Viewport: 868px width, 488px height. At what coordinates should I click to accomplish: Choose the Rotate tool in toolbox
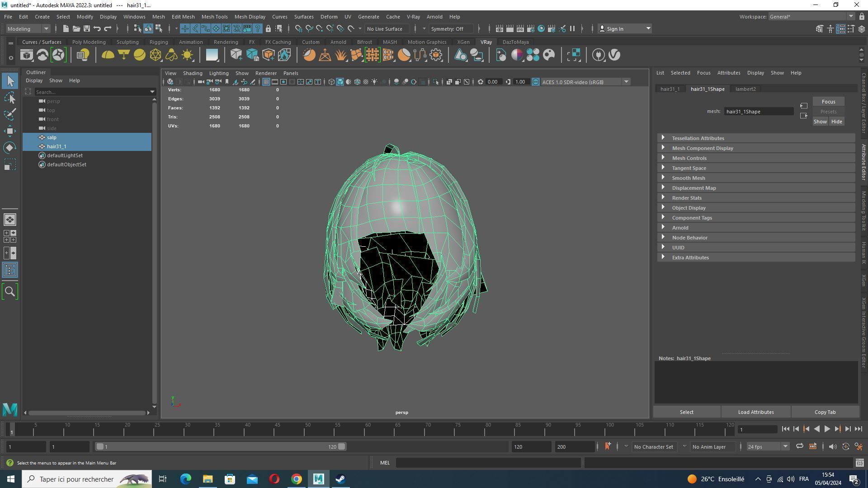pos(10,148)
